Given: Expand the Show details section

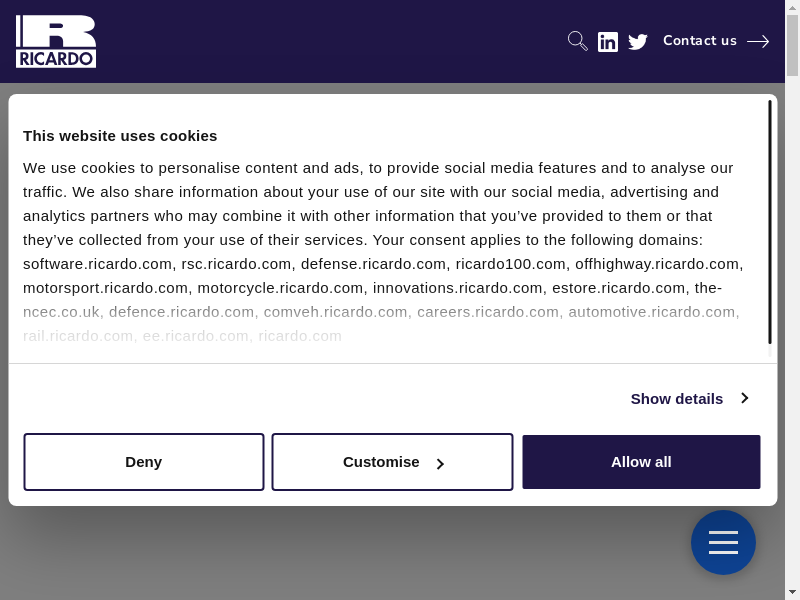Looking at the screenshot, I should coord(677,398).
